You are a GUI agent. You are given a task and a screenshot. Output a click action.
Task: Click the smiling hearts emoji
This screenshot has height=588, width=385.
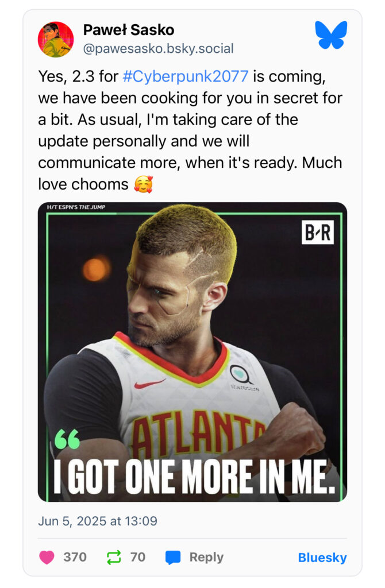click(x=143, y=184)
